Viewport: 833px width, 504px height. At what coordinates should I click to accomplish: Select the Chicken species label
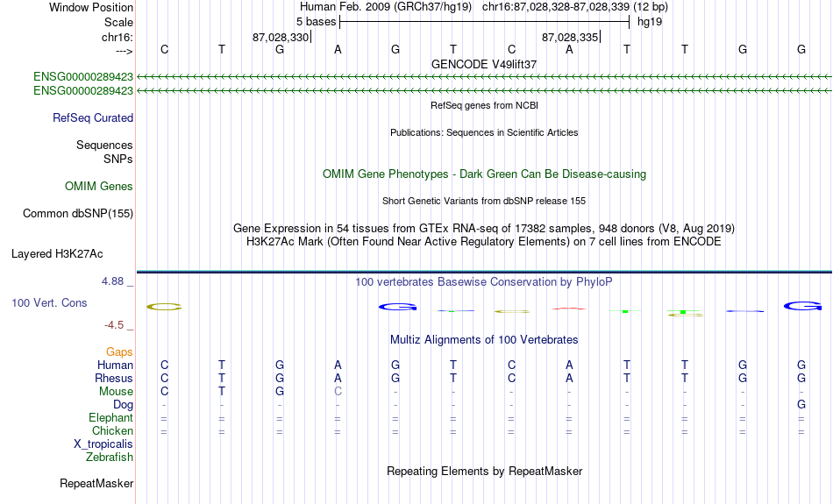click(112, 430)
